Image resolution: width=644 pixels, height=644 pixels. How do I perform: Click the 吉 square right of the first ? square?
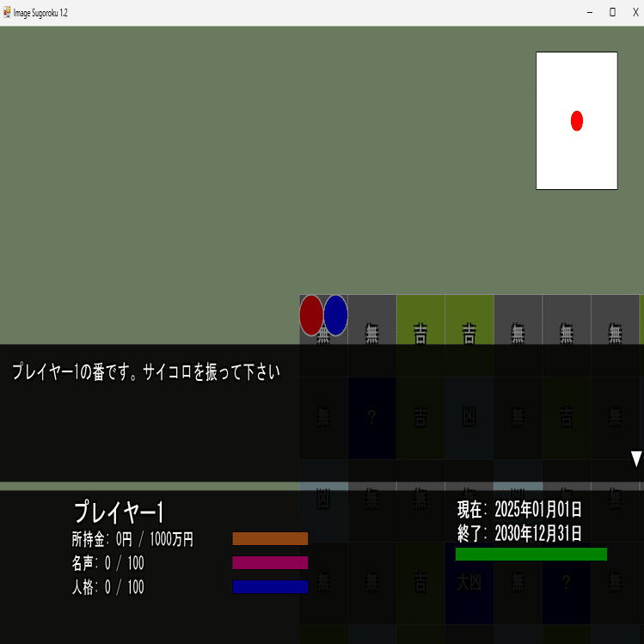[420, 418]
